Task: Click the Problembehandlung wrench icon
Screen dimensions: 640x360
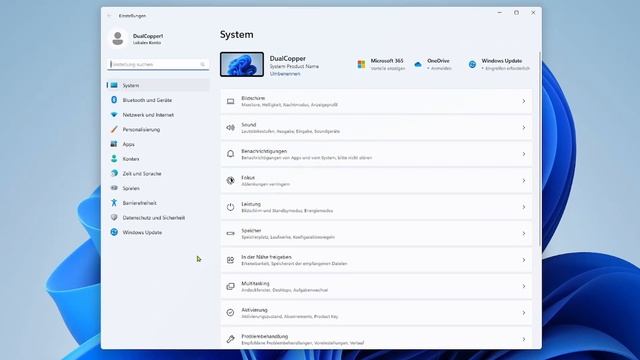Action: (231, 339)
